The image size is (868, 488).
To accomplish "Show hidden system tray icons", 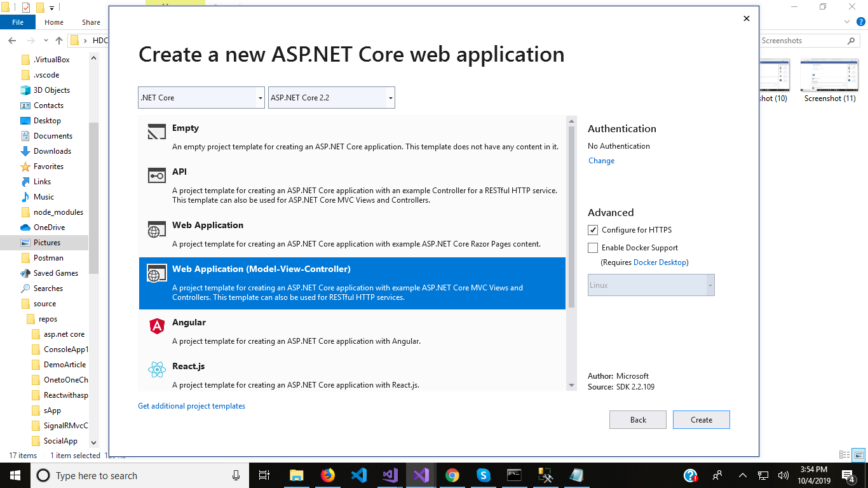I will click(x=742, y=475).
